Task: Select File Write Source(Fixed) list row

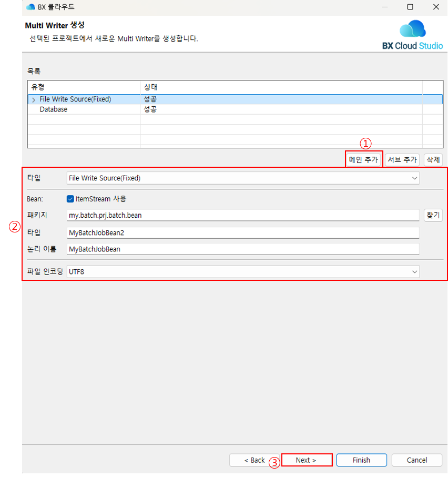Action: click(75, 99)
